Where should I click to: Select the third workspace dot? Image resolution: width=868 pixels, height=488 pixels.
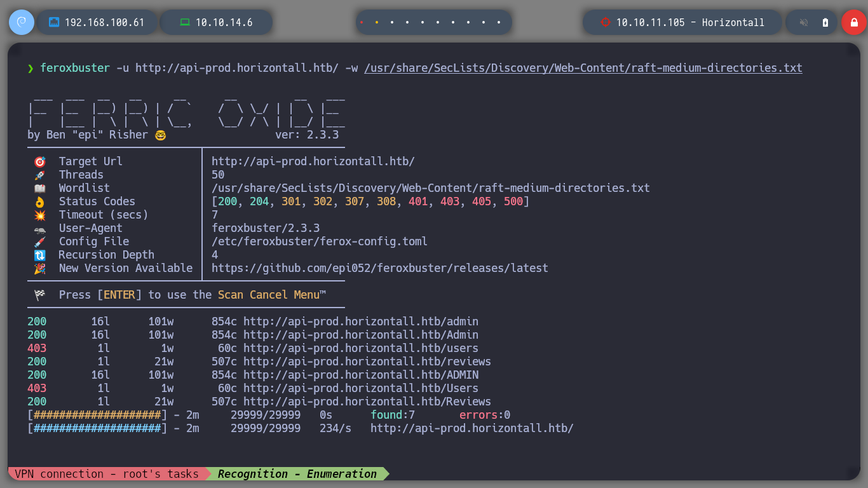pos(392,22)
